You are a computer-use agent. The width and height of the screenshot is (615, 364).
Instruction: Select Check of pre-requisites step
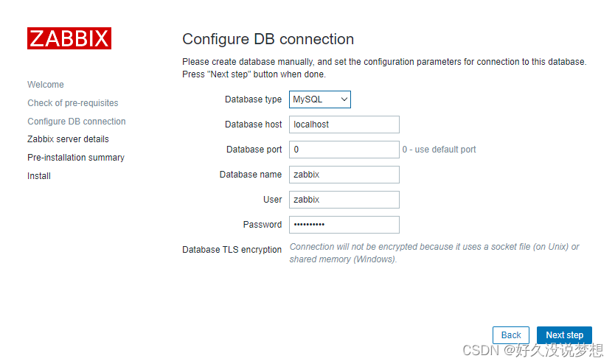72,103
